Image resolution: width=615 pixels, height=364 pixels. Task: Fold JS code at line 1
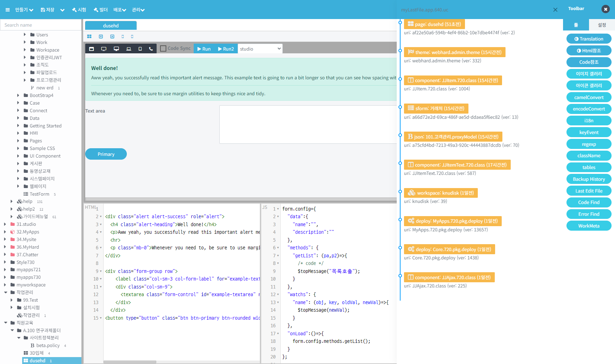pyautogui.click(x=278, y=209)
